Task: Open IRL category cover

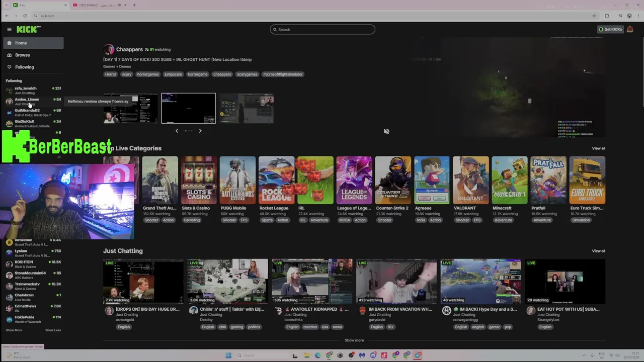Action: 315,180
